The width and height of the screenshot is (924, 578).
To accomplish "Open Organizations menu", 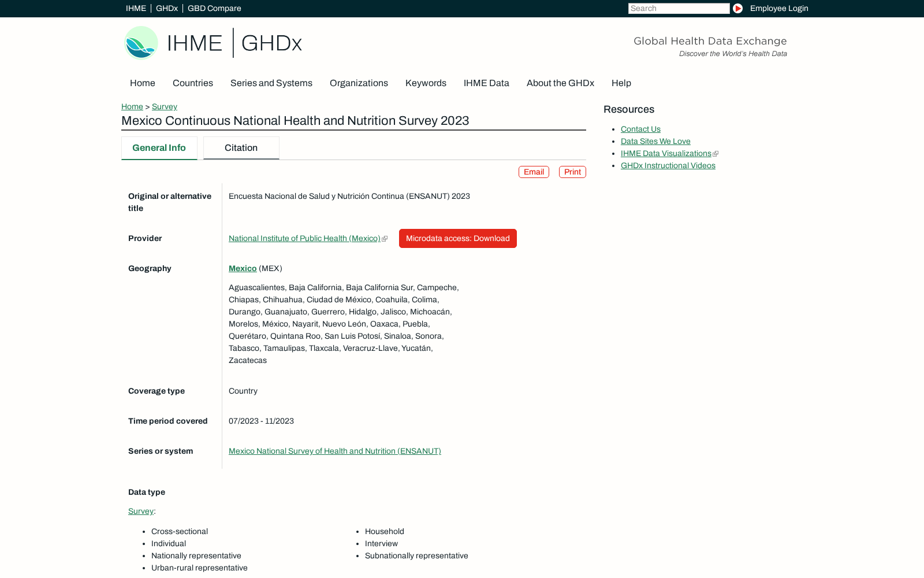I will coord(359,83).
